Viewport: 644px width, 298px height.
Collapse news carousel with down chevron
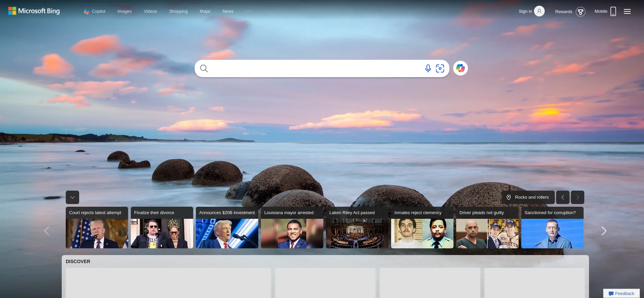point(72,197)
